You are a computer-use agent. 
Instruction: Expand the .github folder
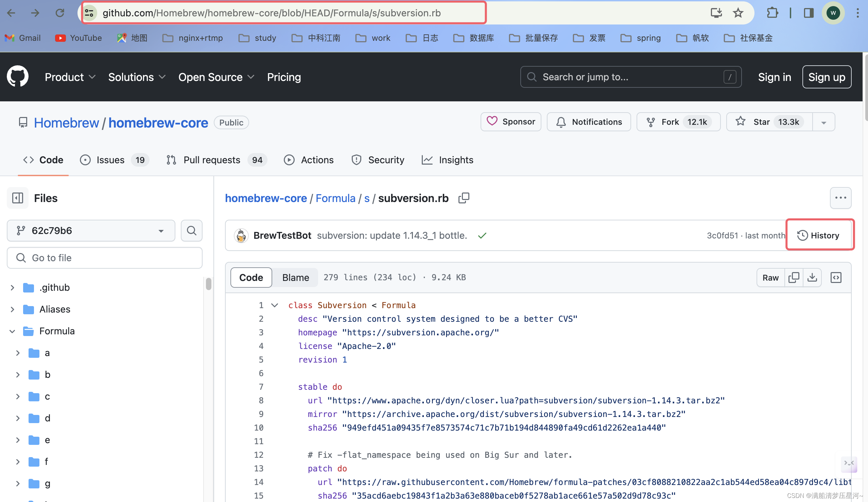(12, 287)
